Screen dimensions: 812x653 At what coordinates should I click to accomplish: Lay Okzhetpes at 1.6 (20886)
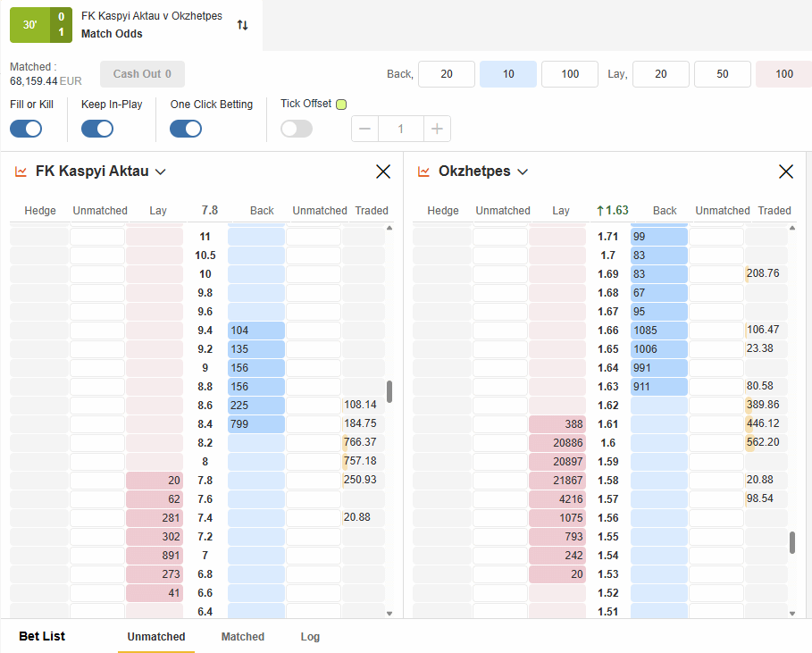(x=557, y=443)
